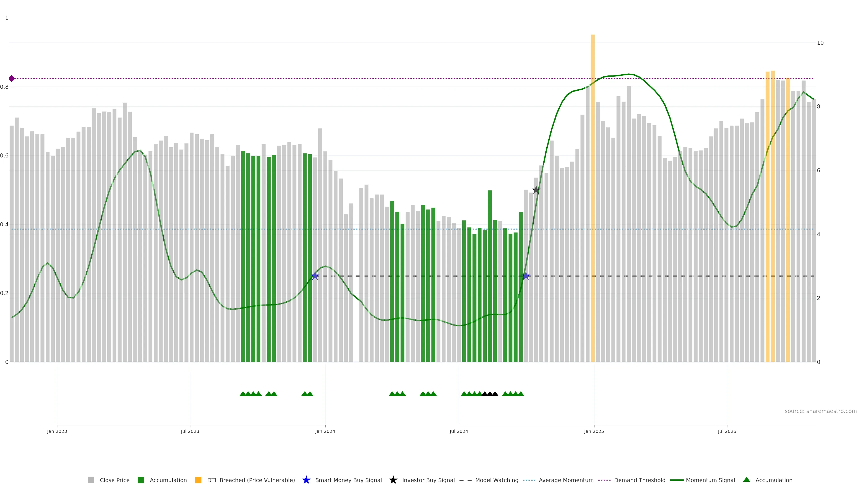Click the black Investor Buy Signal star on chart

click(x=536, y=190)
